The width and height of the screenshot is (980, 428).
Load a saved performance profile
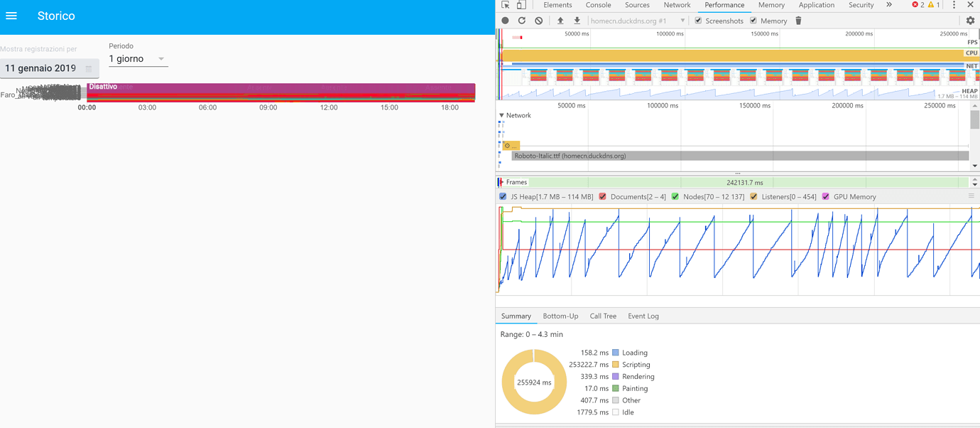pyautogui.click(x=560, y=20)
